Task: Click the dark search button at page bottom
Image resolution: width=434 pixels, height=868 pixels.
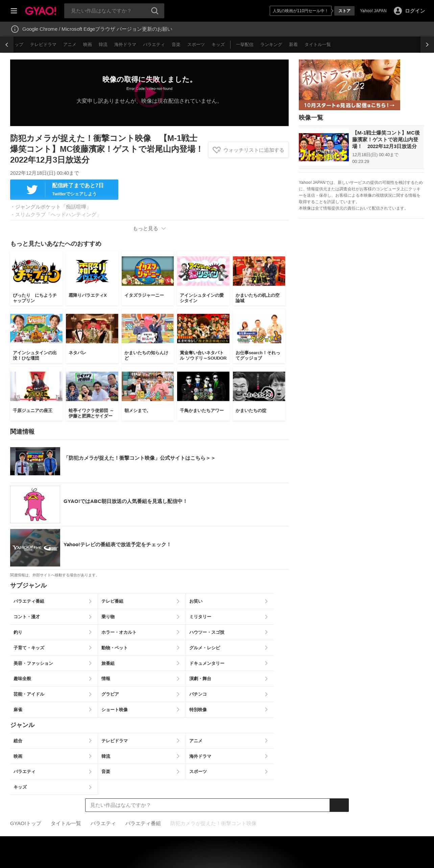Action: [339, 805]
